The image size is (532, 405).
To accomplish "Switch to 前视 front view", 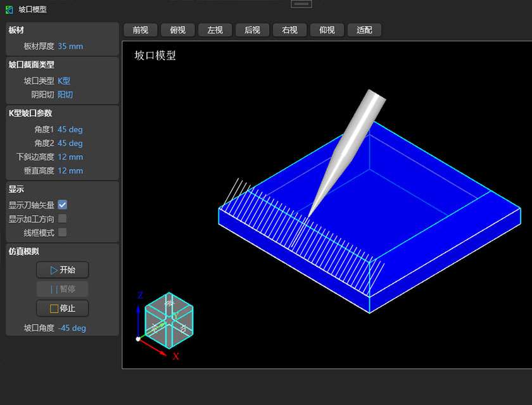I will tap(140, 30).
